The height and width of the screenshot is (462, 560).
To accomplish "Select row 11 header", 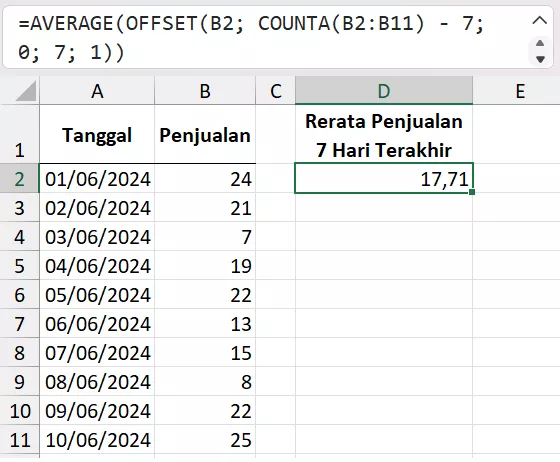I will point(19,440).
